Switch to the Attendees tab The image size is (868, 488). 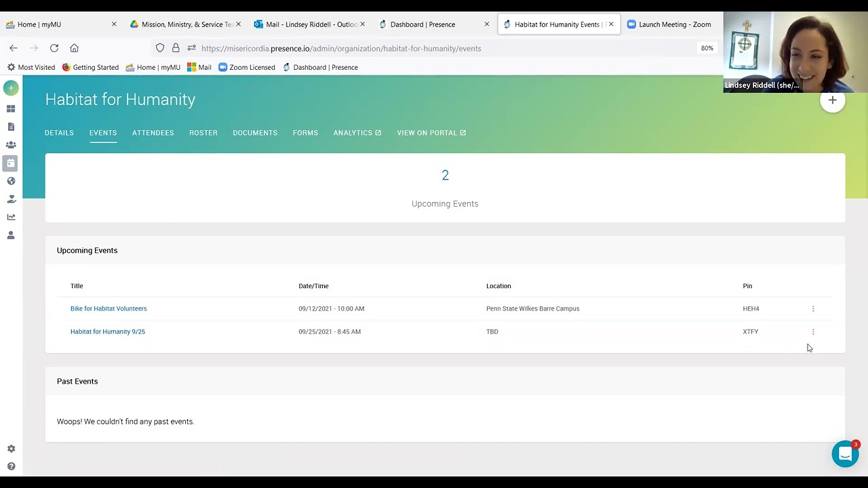coord(153,133)
